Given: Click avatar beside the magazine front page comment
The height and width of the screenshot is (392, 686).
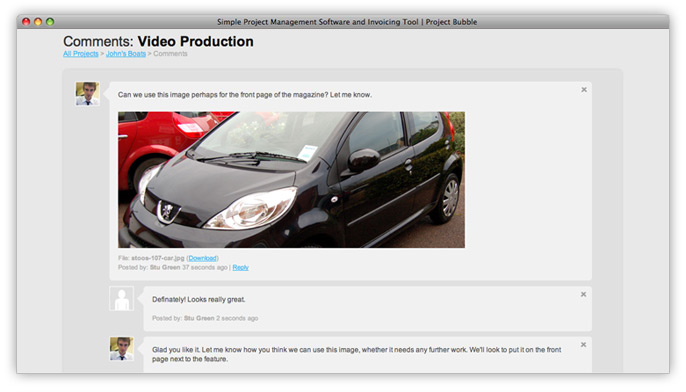Looking at the screenshot, I should (88, 94).
